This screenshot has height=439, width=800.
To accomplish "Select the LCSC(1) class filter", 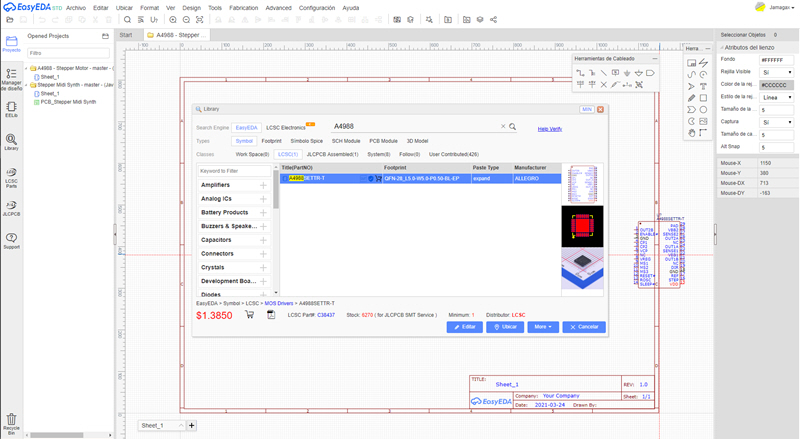I will point(288,154).
